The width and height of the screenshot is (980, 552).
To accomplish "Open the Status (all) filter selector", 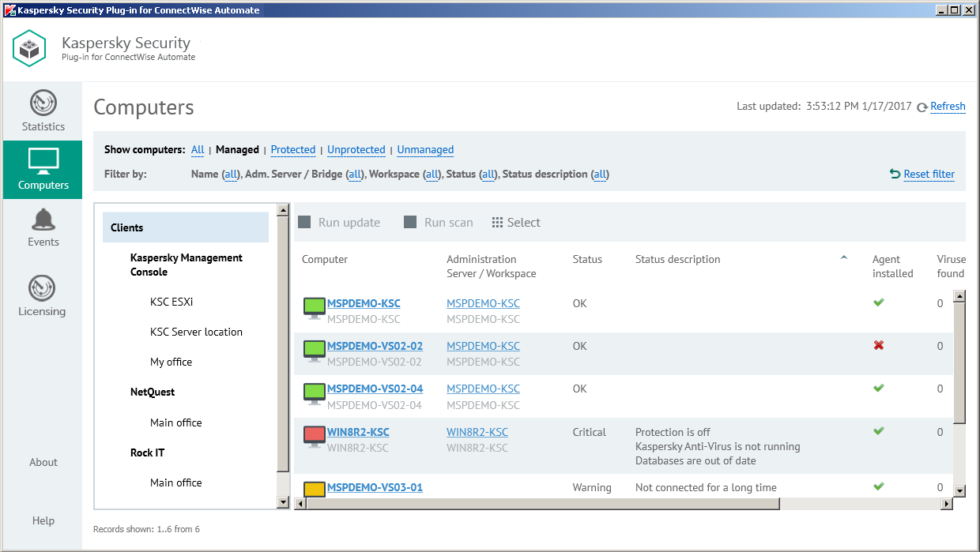I will [489, 174].
